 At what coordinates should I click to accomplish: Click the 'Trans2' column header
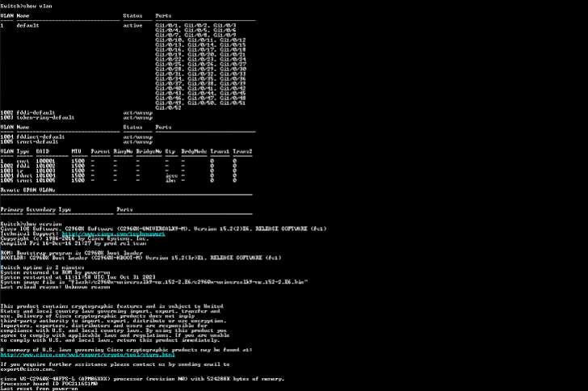click(242, 151)
